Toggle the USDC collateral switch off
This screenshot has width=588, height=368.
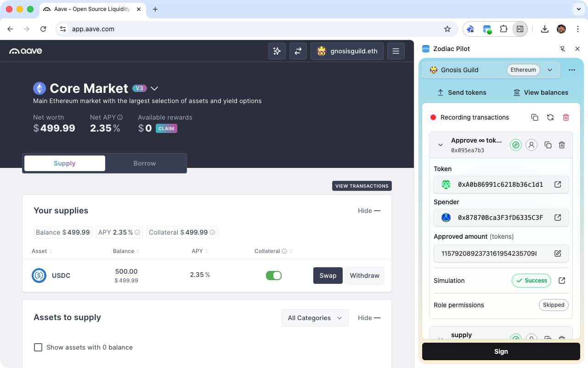tap(274, 276)
